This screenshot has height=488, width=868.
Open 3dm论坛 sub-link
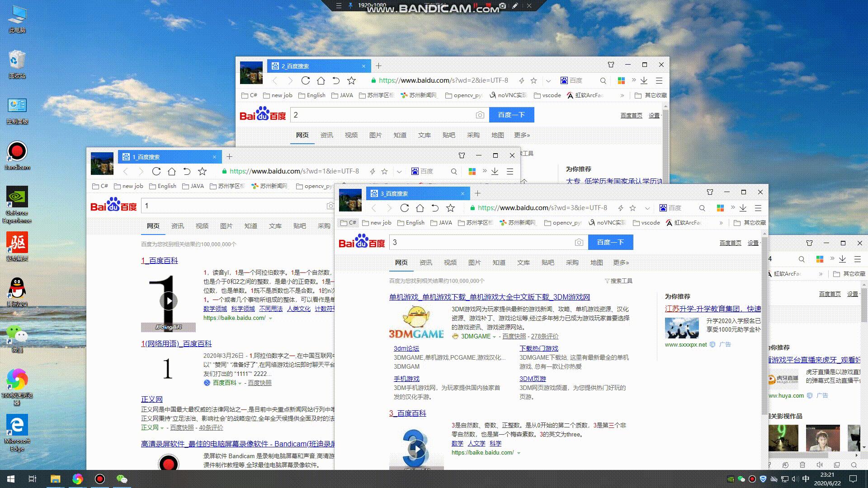(406, 348)
